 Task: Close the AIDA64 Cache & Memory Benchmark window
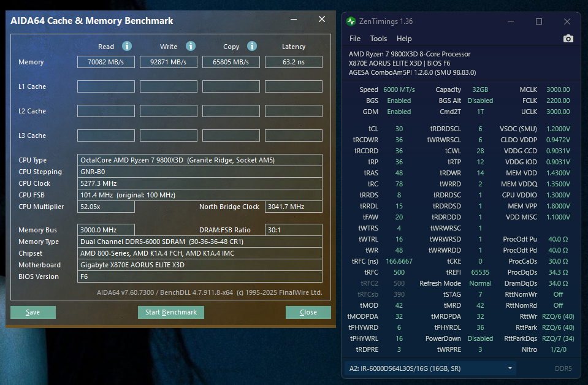[x=321, y=20]
